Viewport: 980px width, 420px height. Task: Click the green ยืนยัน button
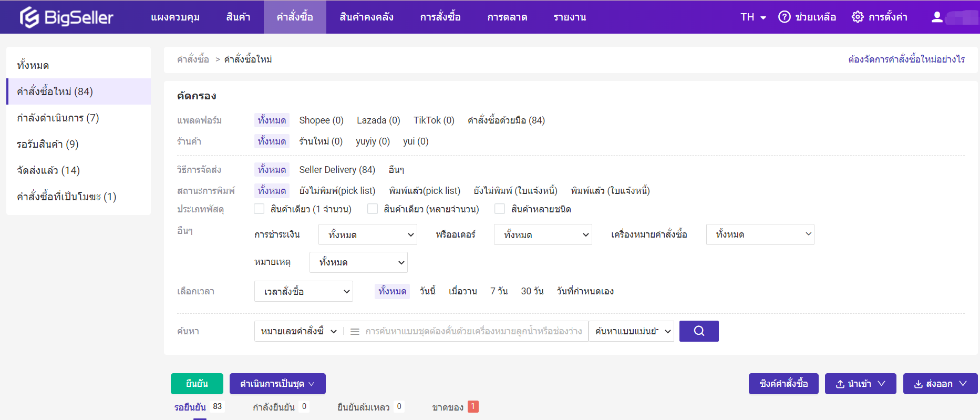[x=197, y=384]
